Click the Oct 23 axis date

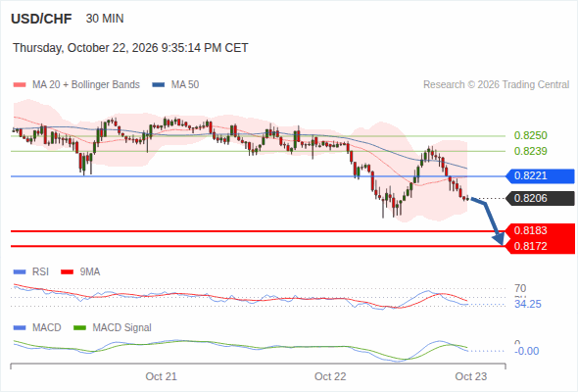pos(471,376)
